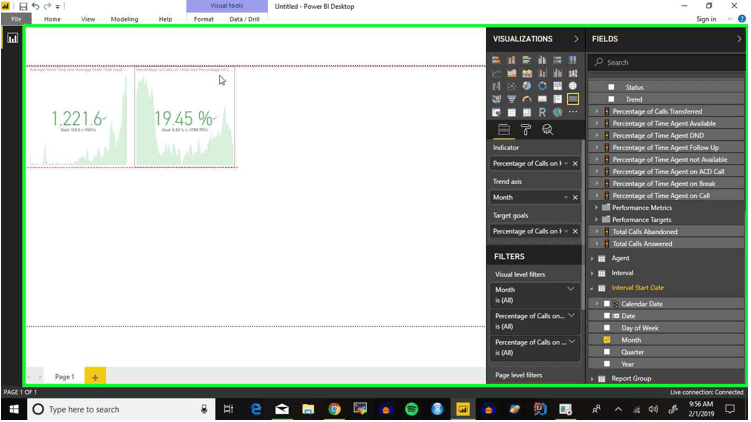751x422 pixels.
Task: Expand the Agent table in Fields
Action: pyautogui.click(x=592, y=258)
